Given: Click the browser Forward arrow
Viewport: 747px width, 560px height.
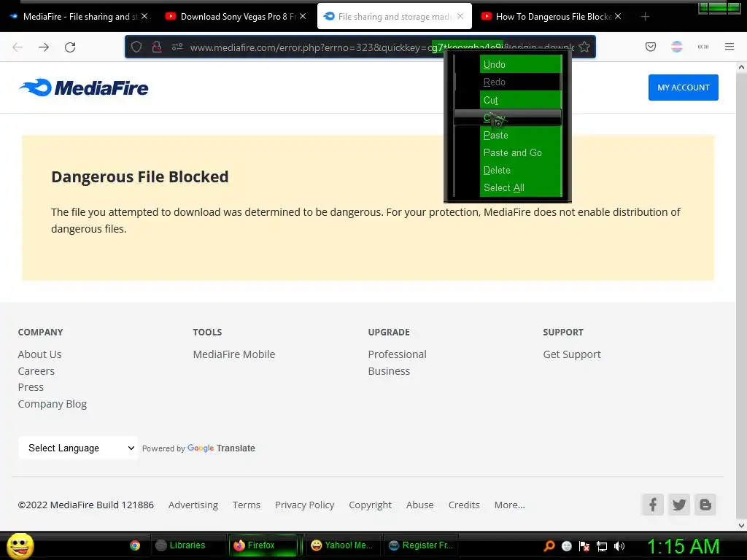Looking at the screenshot, I should pyautogui.click(x=44, y=47).
